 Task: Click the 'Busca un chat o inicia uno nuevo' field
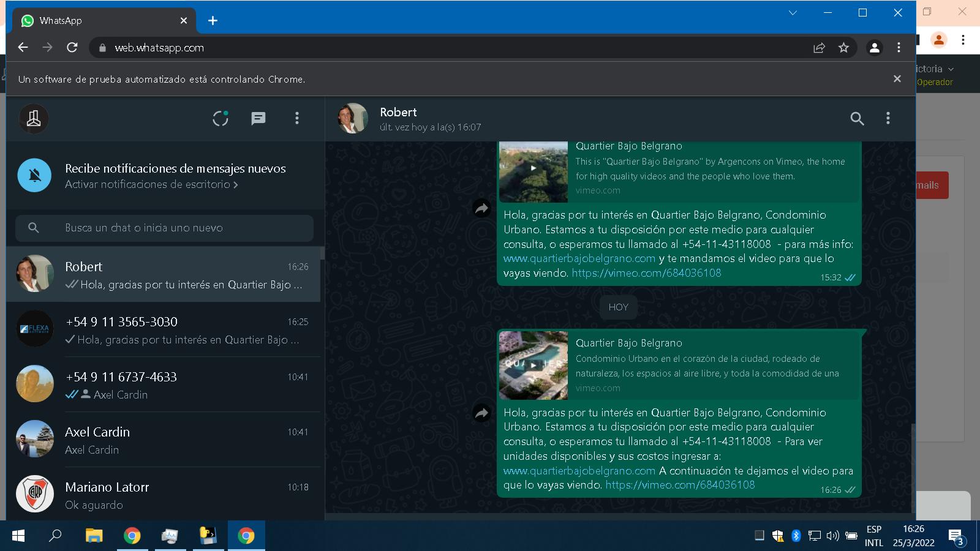[164, 228]
